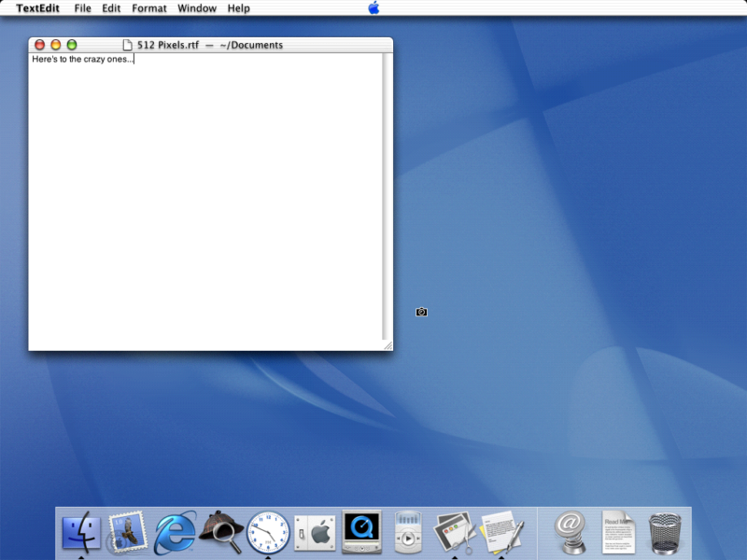Open the Read Me document in the Dock
This screenshot has height=560, width=747.
click(x=621, y=532)
